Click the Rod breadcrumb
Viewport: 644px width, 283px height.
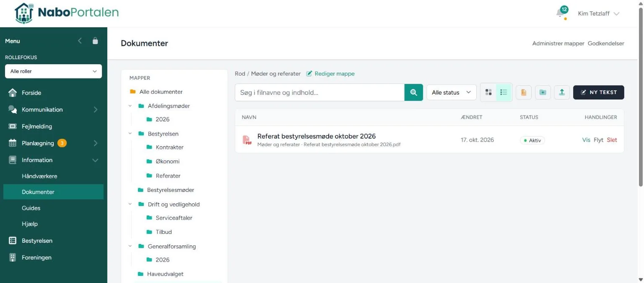[x=240, y=73]
